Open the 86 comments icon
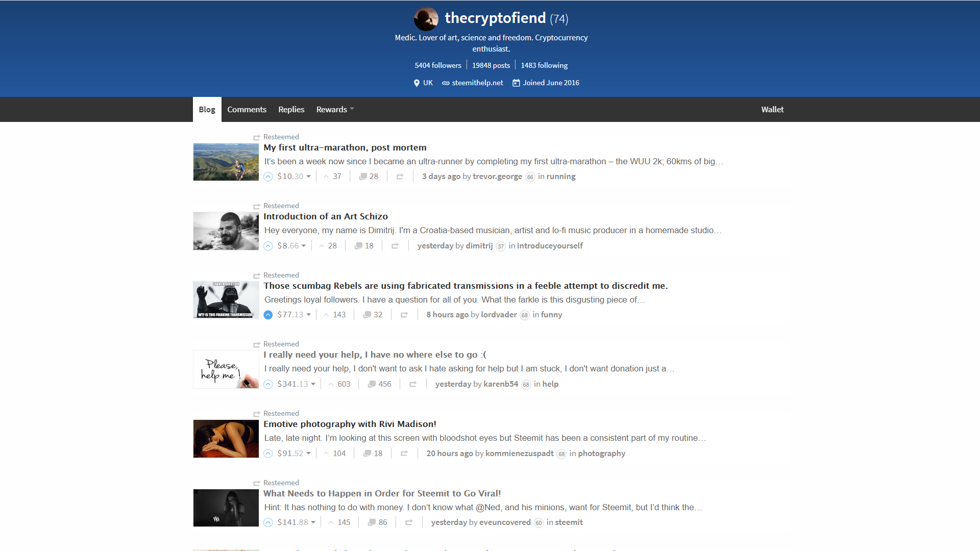The height and width of the screenshot is (551, 980). coord(377,522)
